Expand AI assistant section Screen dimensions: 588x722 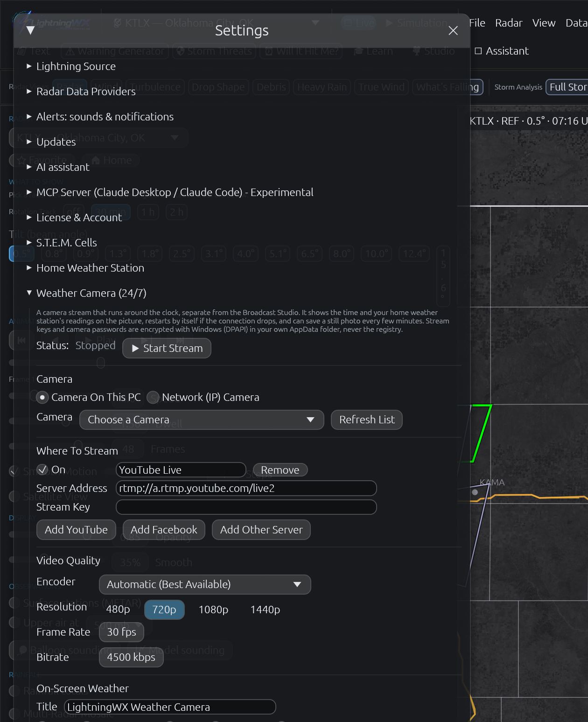[x=58, y=167]
